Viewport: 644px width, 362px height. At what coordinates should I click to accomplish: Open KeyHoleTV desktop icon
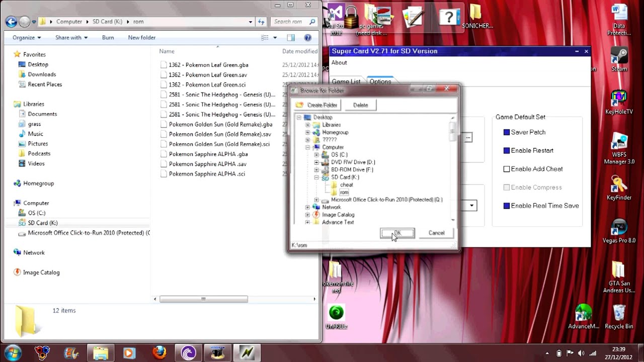[x=619, y=103]
